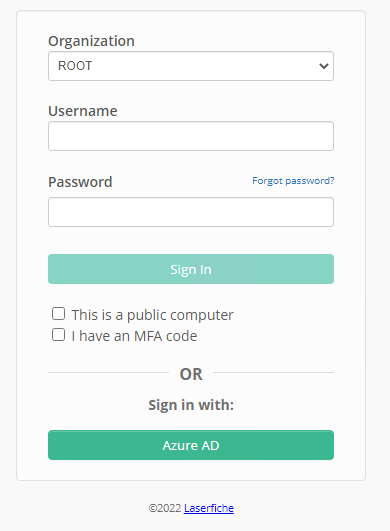Click the Username field label
The height and width of the screenshot is (531, 390).
pyautogui.click(x=83, y=111)
